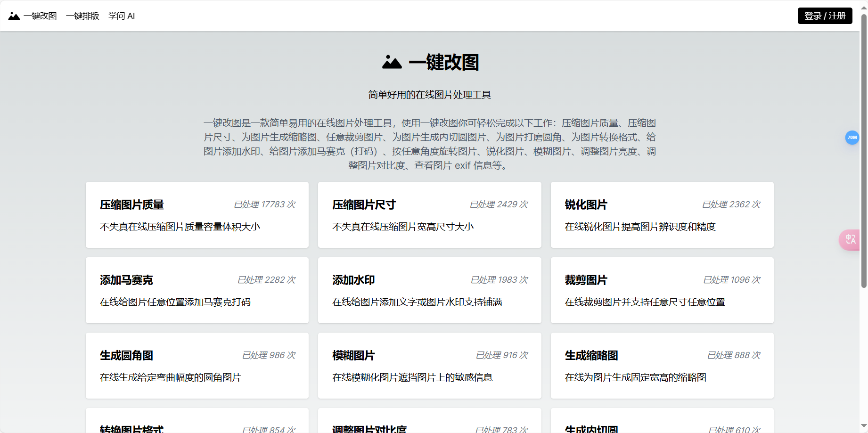This screenshot has width=868, height=433.
Task: Open the 添加马赛克 tool card
Action: click(197, 290)
